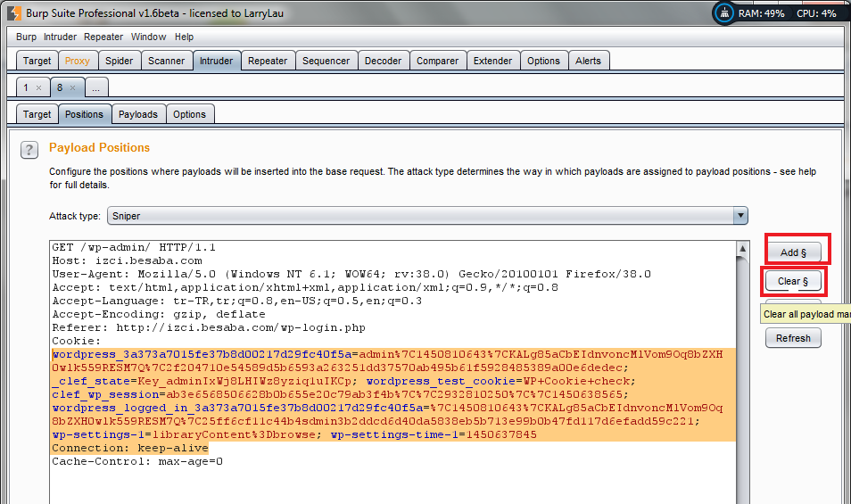Select Intruder attack tab 1
851x504 pixels.
click(x=26, y=88)
